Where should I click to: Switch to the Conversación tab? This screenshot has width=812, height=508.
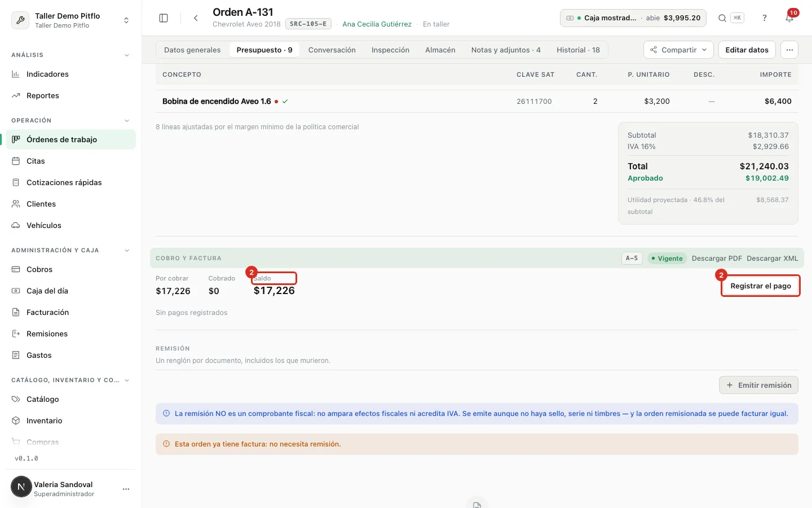coord(332,50)
